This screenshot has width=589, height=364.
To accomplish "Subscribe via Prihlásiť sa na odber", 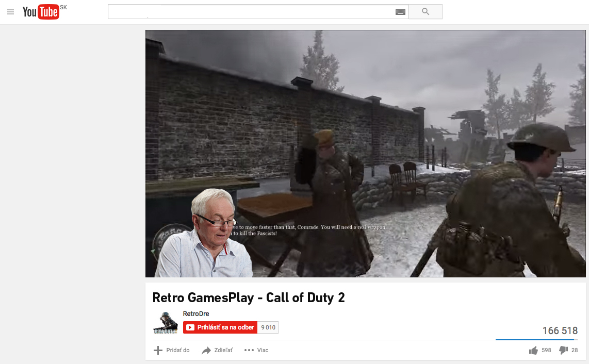I will tap(220, 327).
